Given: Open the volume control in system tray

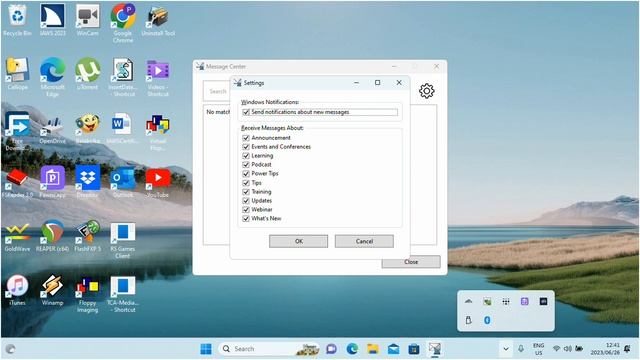Looking at the screenshot, I should click(567, 349).
